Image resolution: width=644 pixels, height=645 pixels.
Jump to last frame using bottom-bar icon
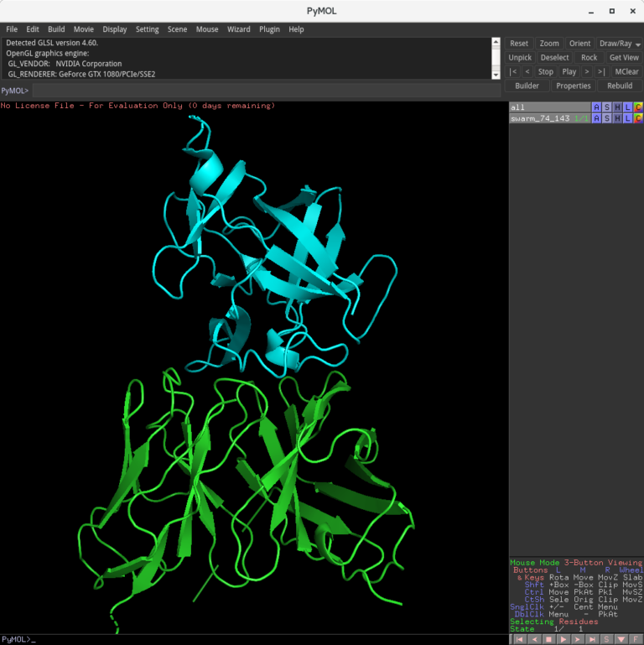pos(592,639)
